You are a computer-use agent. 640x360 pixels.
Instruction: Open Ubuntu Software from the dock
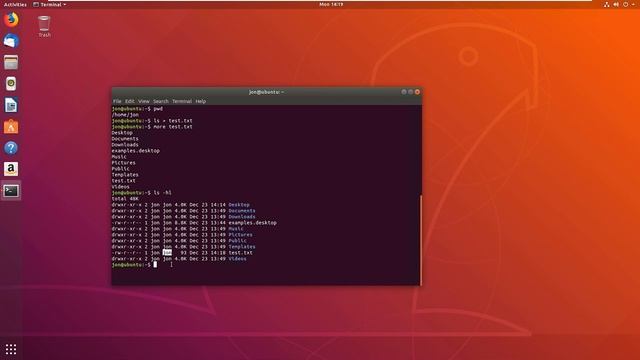point(11,127)
